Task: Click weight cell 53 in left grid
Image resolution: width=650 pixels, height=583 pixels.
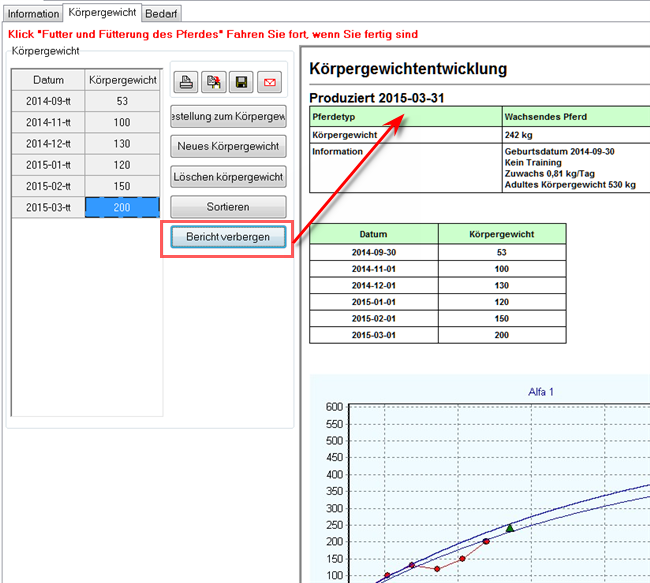Action: click(x=122, y=101)
